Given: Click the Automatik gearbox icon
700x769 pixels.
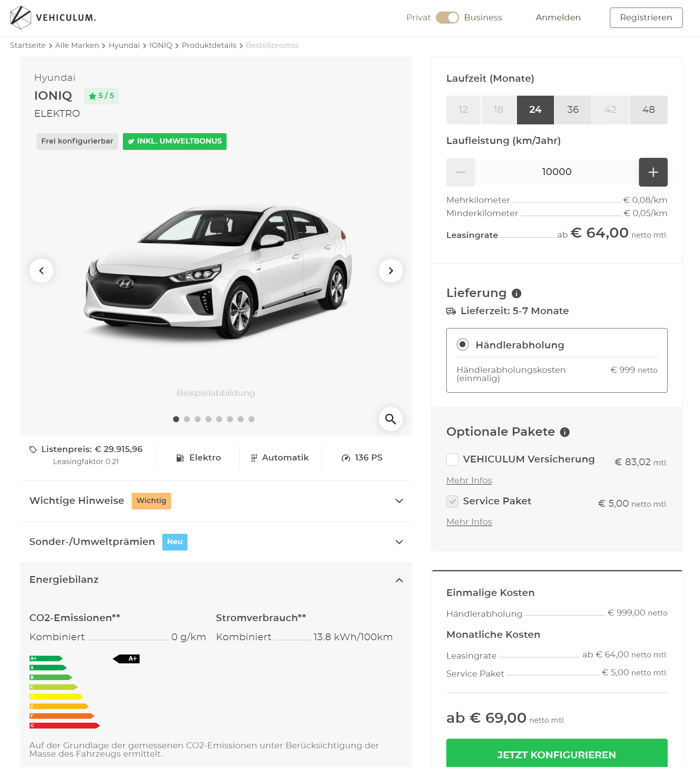Looking at the screenshot, I should click(254, 458).
